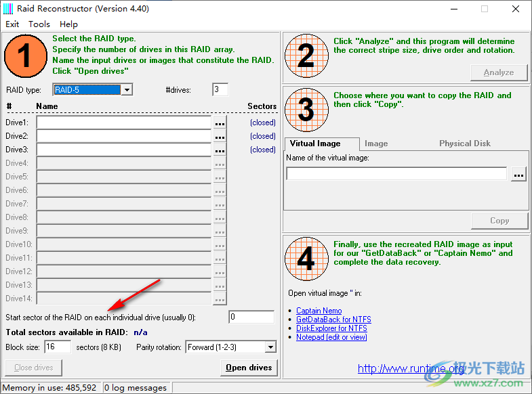Click the Sectors column header

click(x=262, y=106)
